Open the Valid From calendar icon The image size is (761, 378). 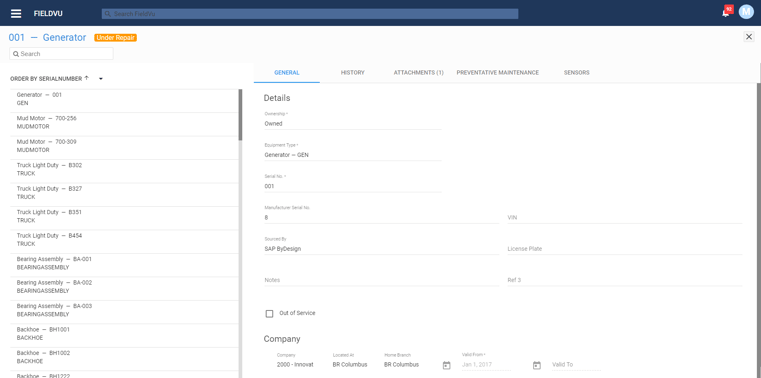447,365
